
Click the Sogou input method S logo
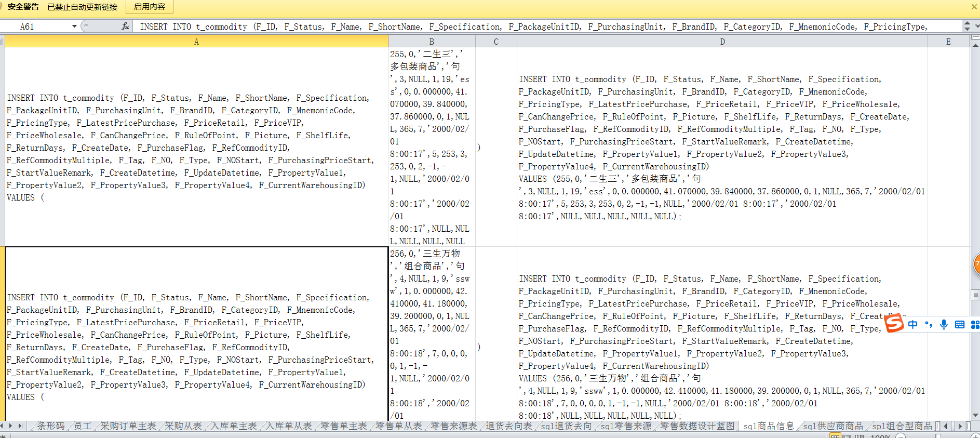click(894, 323)
